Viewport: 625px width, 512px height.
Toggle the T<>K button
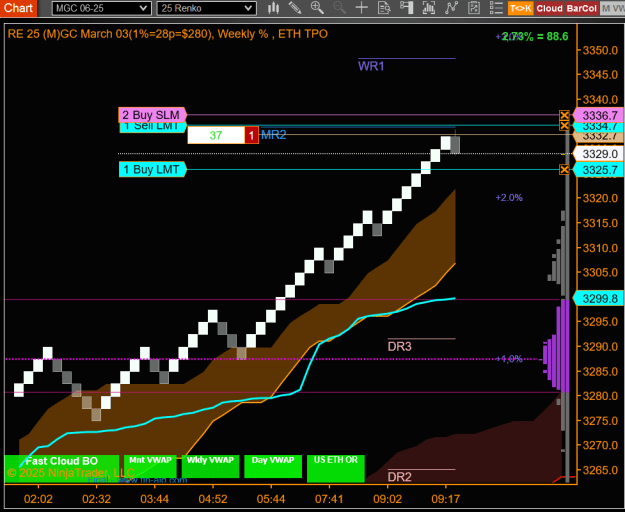pyautogui.click(x=521, y=8)
